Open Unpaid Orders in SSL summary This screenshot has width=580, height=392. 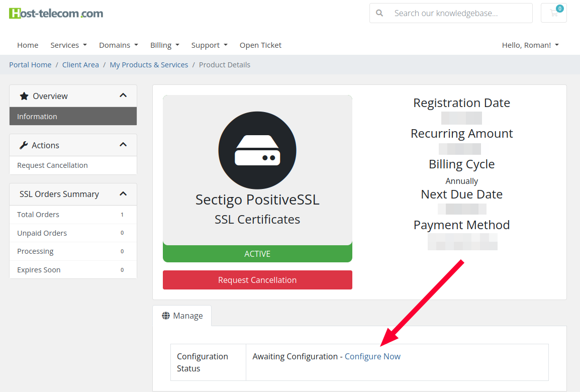tap(73, 233)
